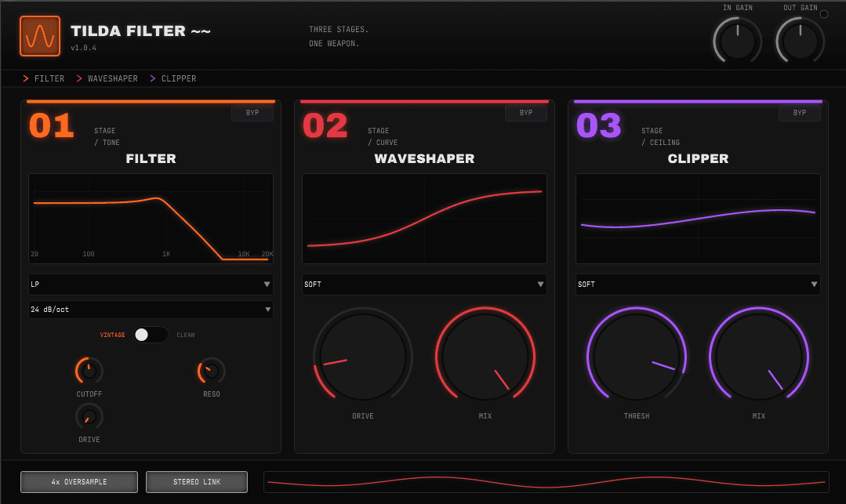Click the filter RESO knob
This screenshot has width=846, height=504.
coord(212,371)
